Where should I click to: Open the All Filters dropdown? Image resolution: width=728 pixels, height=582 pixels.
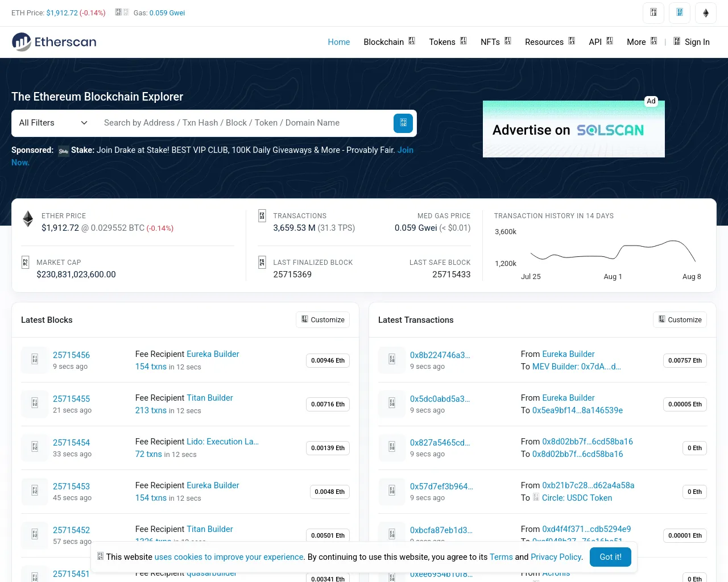(53, 123)
